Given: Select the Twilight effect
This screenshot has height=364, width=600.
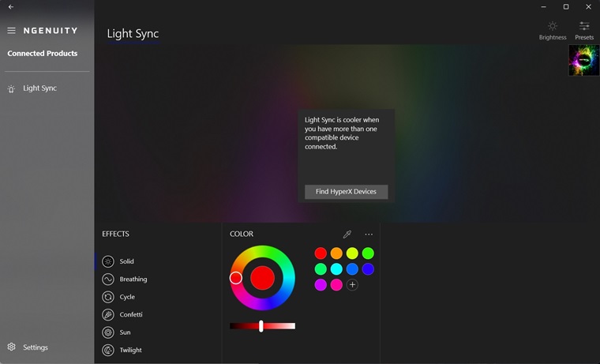Looking at the screenshot, I should (130, 350).
